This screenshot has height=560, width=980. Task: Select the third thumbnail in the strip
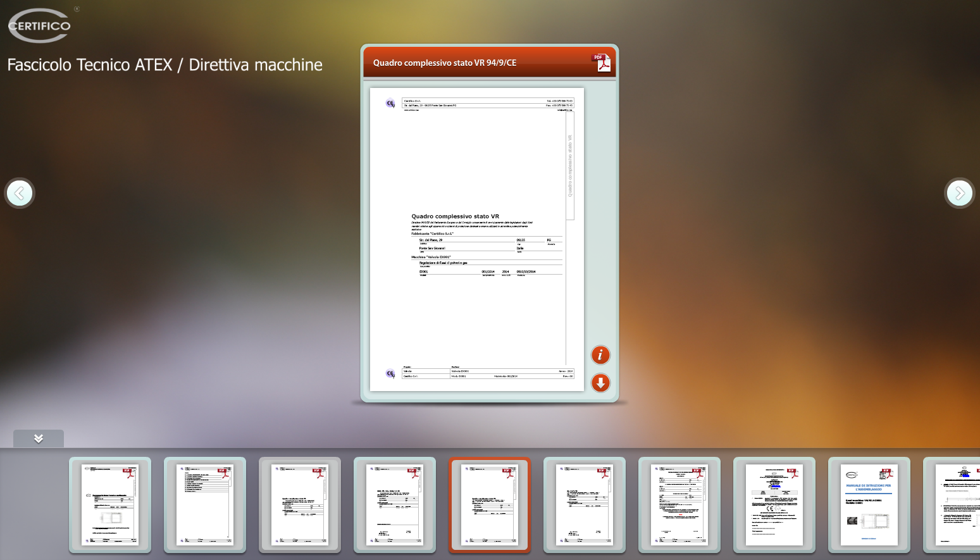coord(300,505)
